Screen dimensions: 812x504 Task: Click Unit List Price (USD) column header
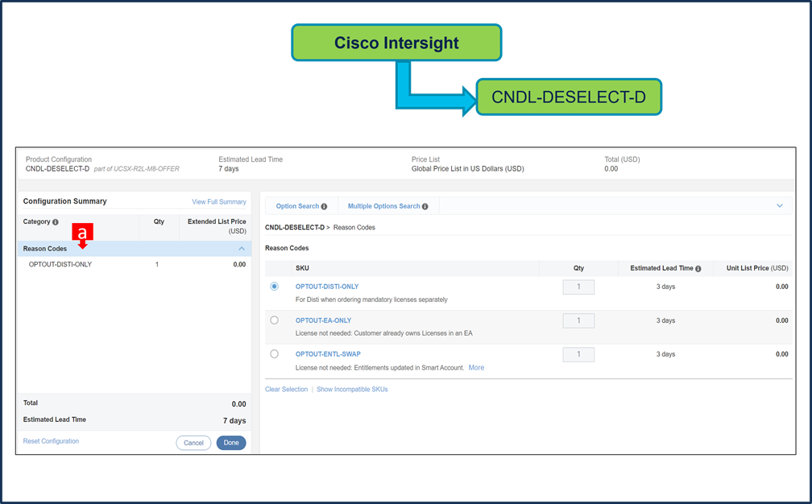tap(757, 268)
